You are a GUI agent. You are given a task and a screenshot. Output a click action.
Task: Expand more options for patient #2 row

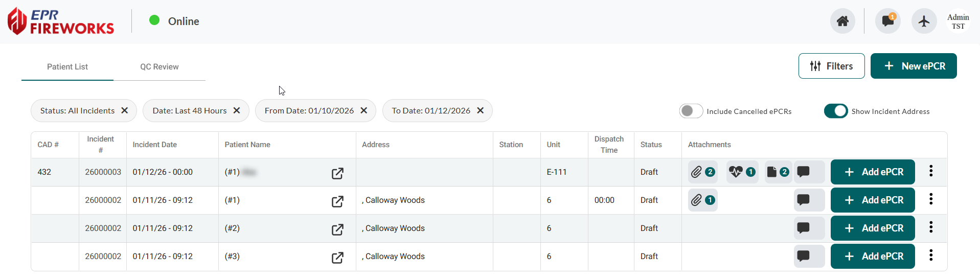click(x=930, y=227)
